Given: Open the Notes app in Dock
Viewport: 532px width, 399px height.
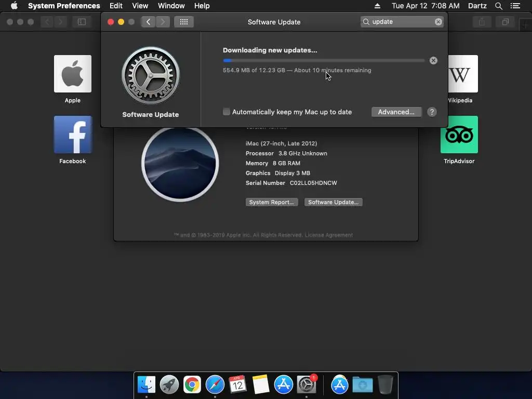Looking at the screenshot, I should pos(261,385).
